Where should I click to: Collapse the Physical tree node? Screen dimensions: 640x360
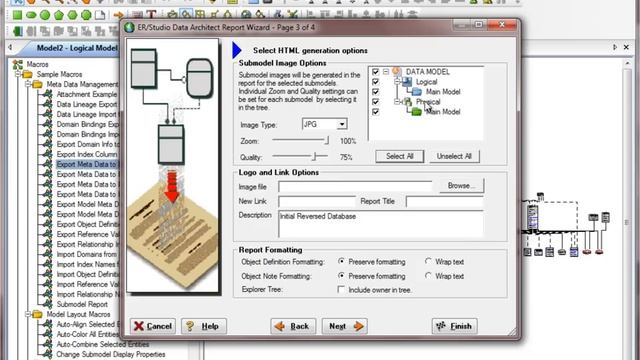(x=396, y=102)
